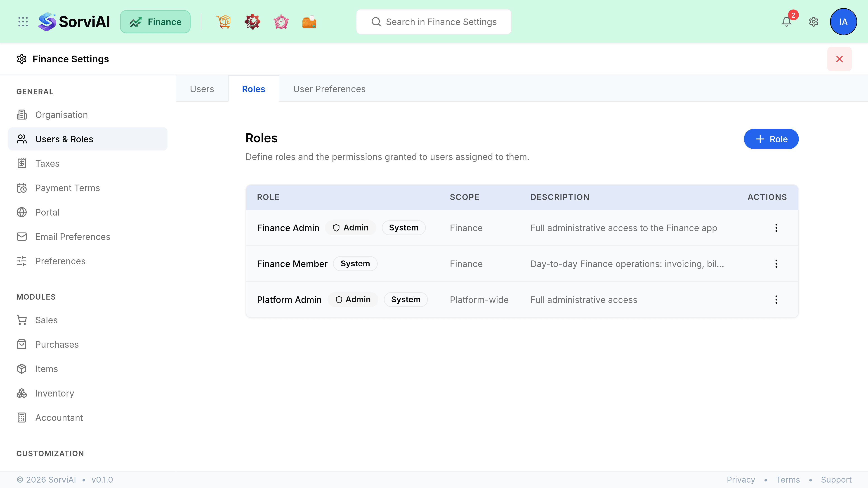Open the orange folder app icon
Viewport: 868px width, 488px height.
point(309,22)
